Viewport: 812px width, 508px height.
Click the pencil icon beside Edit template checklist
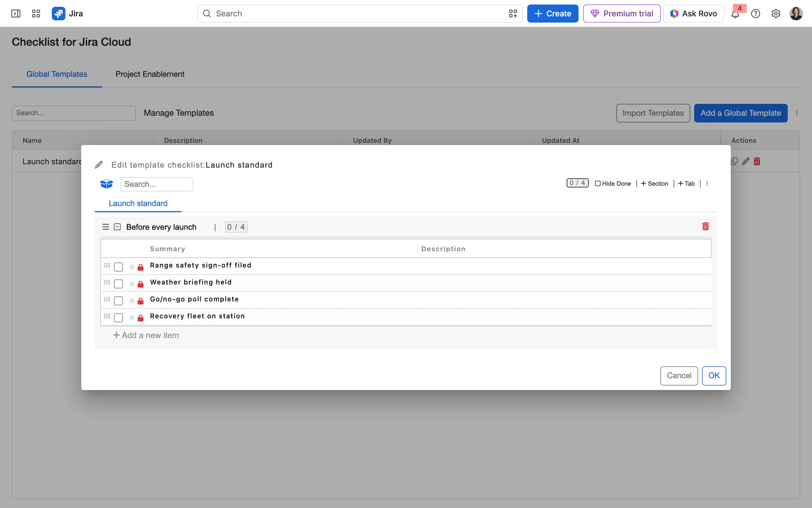click(x=99, y=165)
